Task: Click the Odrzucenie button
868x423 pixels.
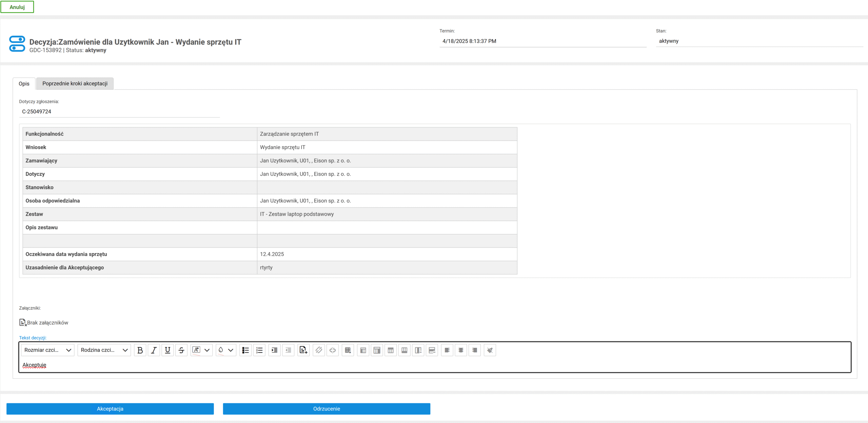Action: tap(327, 409)
